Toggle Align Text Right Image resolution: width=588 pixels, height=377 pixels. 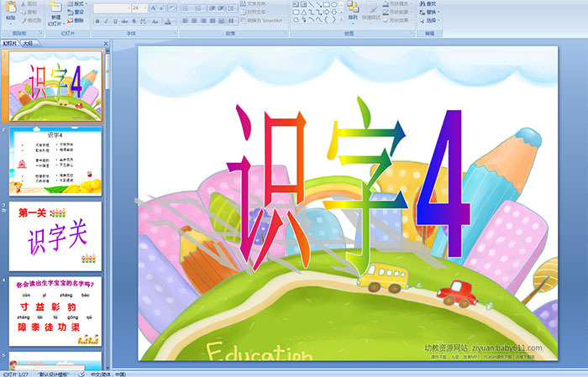tap(203, 21)
